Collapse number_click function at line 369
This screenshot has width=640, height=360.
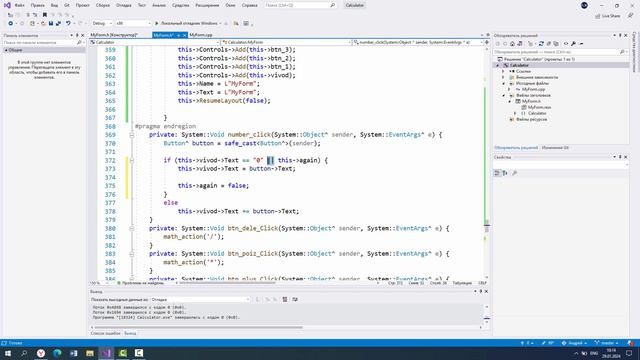(x=131, y=135)
